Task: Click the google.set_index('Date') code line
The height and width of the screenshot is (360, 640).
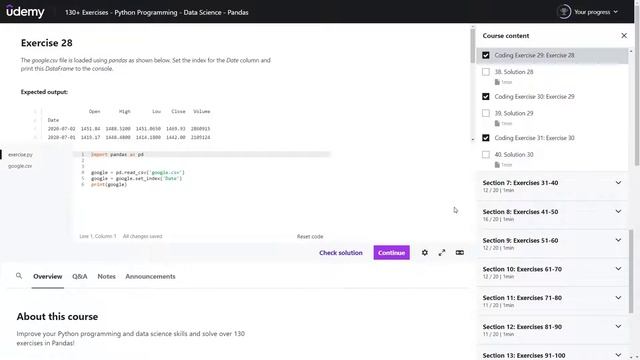Action: tap(136, 178)
